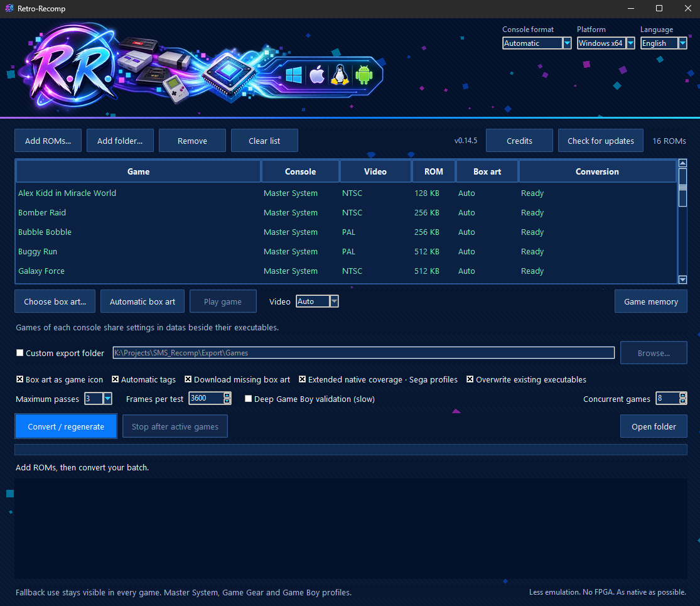
Task: Click the Game Boy handheld icon in banner
Action: (x=175, y=89)
